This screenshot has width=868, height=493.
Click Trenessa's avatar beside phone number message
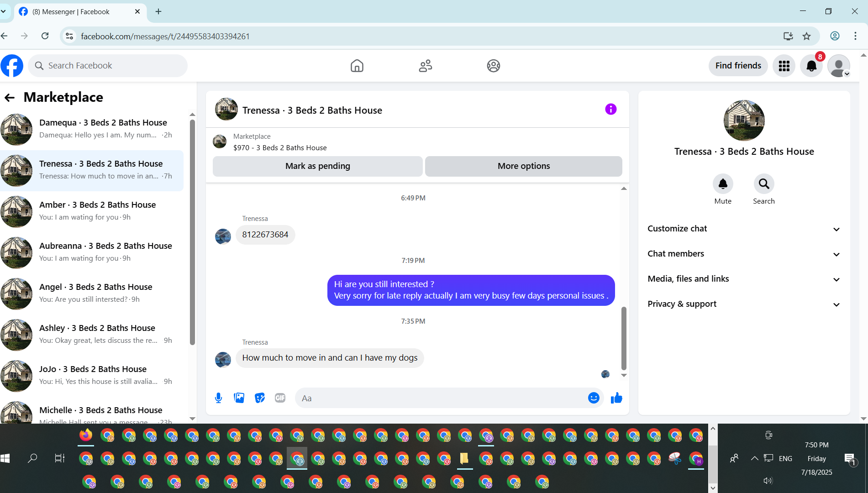[223, 236]
